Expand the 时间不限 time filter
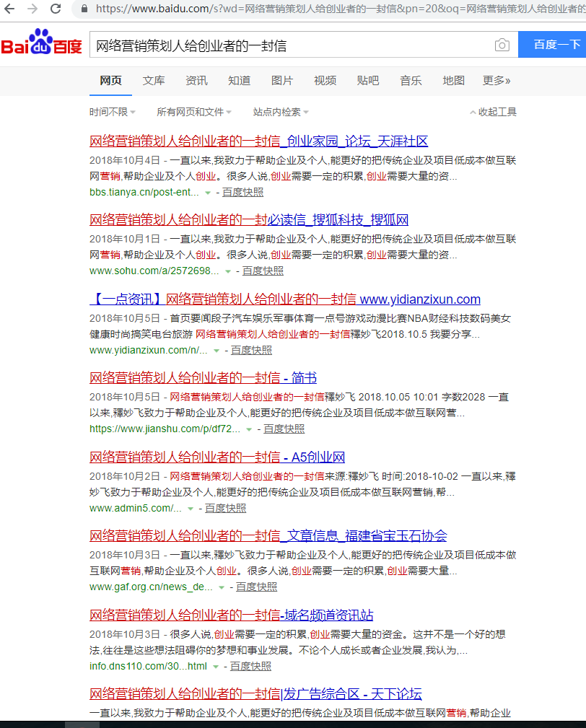 [112, 112]
